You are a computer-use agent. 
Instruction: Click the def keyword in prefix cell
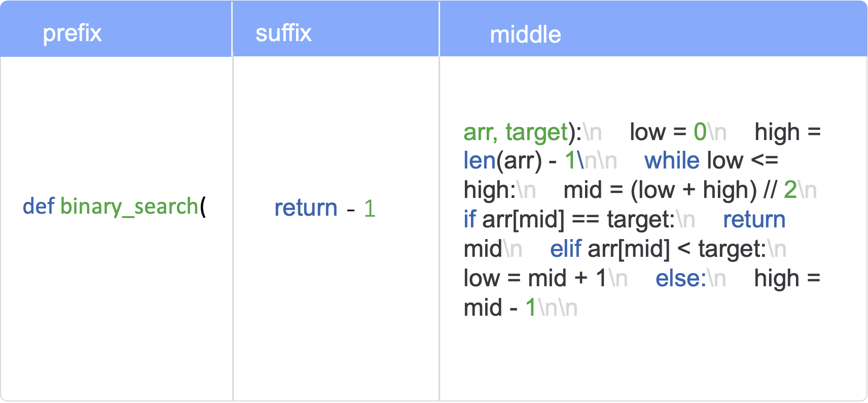click(39, 206)
